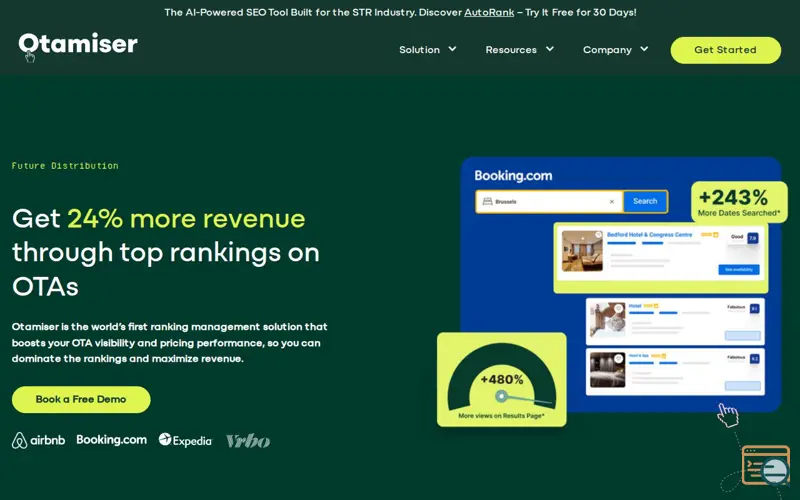The height and width of the screenshot is (500, 800).
Task: Click the Airbnb logo
Action: click(39, 440)
